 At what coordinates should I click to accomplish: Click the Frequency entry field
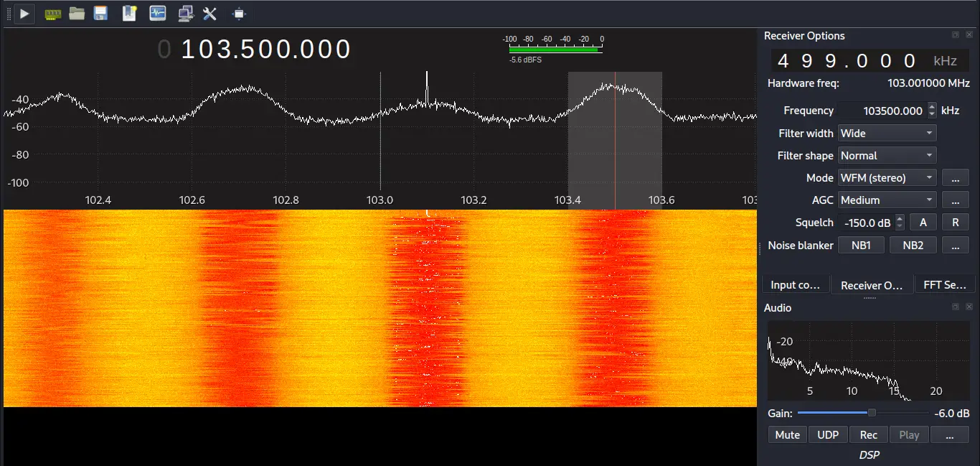tap(882, 111)
